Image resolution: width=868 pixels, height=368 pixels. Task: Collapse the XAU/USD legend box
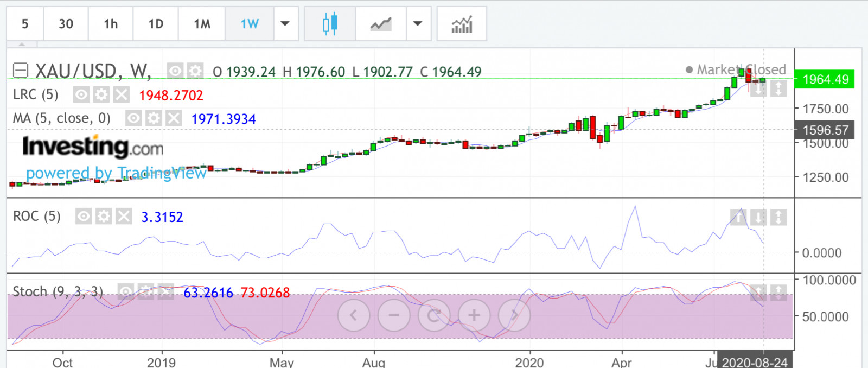coord(21,71)
